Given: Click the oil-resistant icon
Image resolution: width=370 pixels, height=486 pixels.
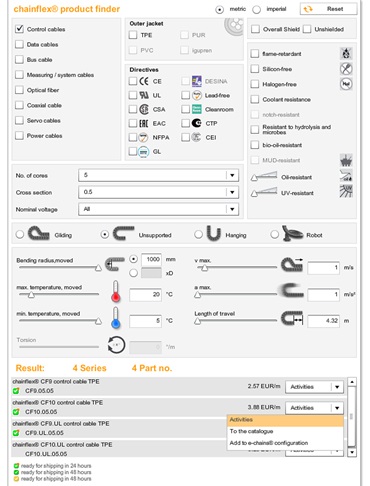Looking at the screenshot, I should point(346,176).
